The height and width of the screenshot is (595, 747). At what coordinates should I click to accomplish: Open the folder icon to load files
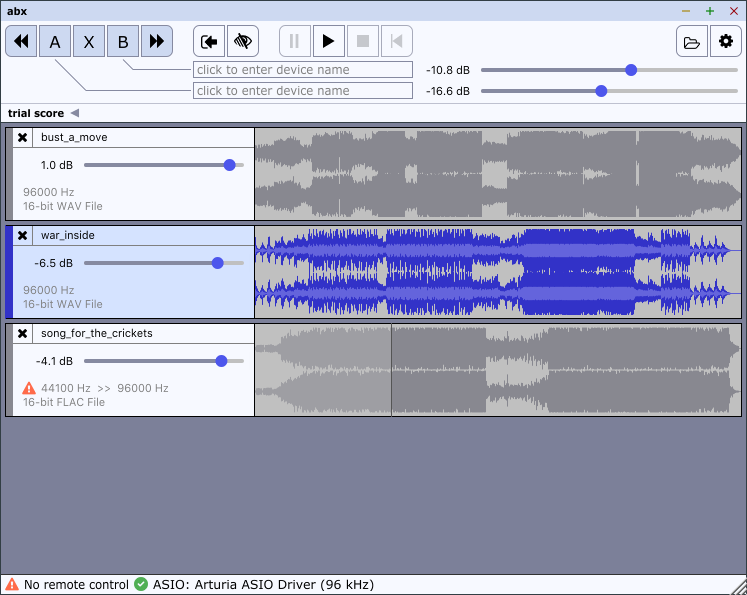[692, 41]
